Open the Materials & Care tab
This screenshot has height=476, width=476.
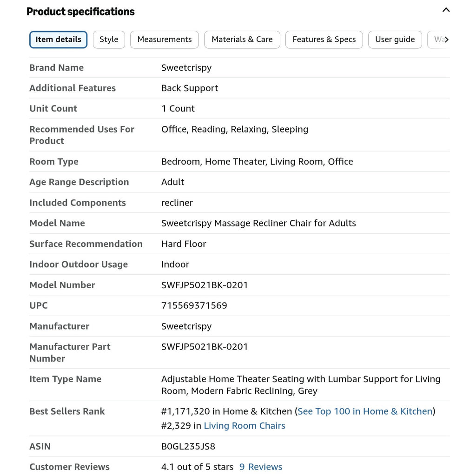click(x=242, y=40)
